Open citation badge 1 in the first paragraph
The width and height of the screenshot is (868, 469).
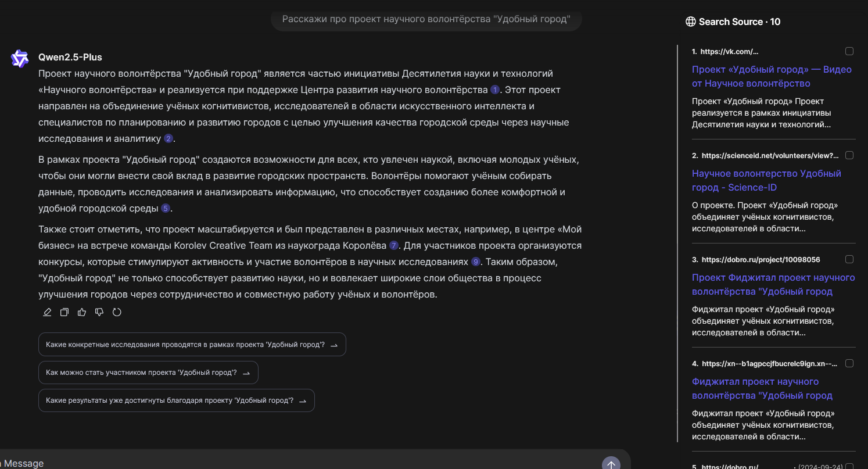click(495, 89)
